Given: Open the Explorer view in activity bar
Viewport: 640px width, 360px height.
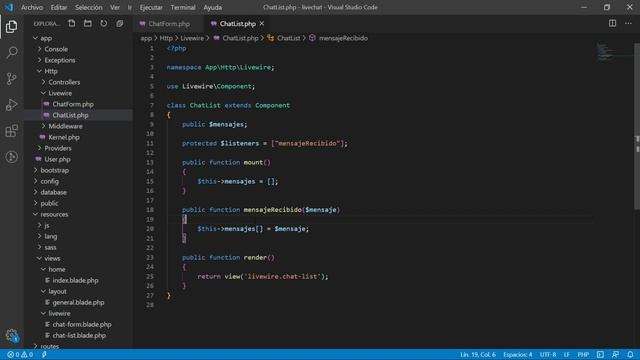Looking at the screenshot, I should 11,27.
